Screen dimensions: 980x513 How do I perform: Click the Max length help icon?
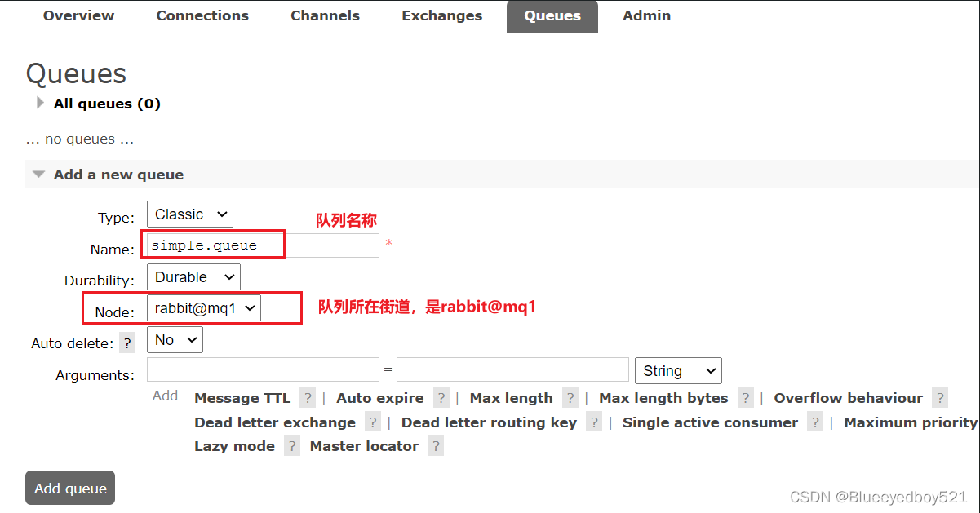click(570, 398)
